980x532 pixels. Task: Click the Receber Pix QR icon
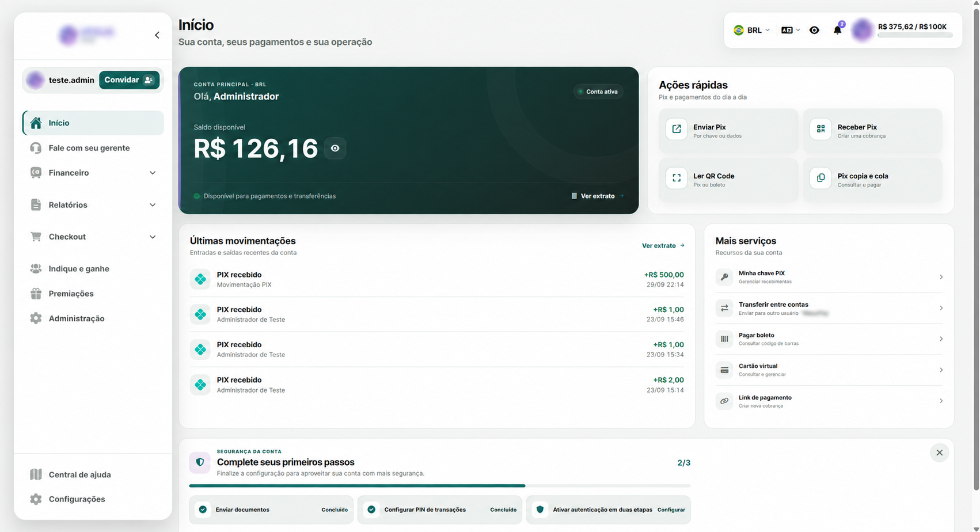click(x=821, y=129)
